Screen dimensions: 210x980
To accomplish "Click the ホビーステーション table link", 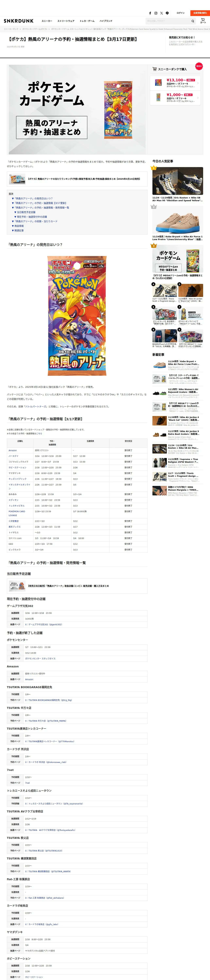I will coord(17,468).
